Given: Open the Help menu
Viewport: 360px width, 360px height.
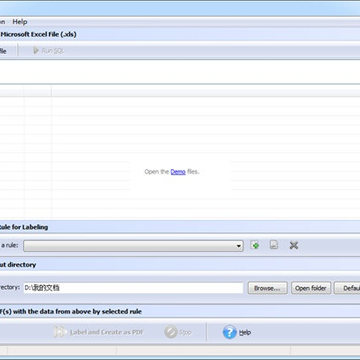Looking at the screenshot, I should tap(20, 22).
